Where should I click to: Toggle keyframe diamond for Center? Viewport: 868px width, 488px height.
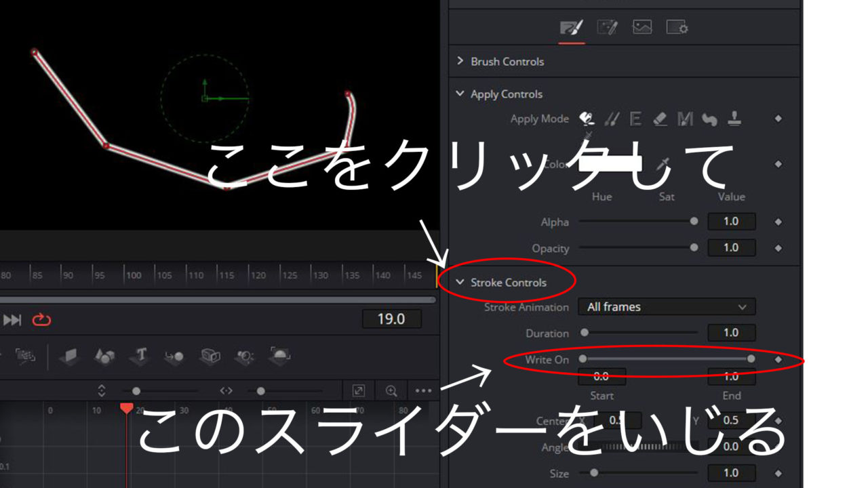(x=778, y=421)
